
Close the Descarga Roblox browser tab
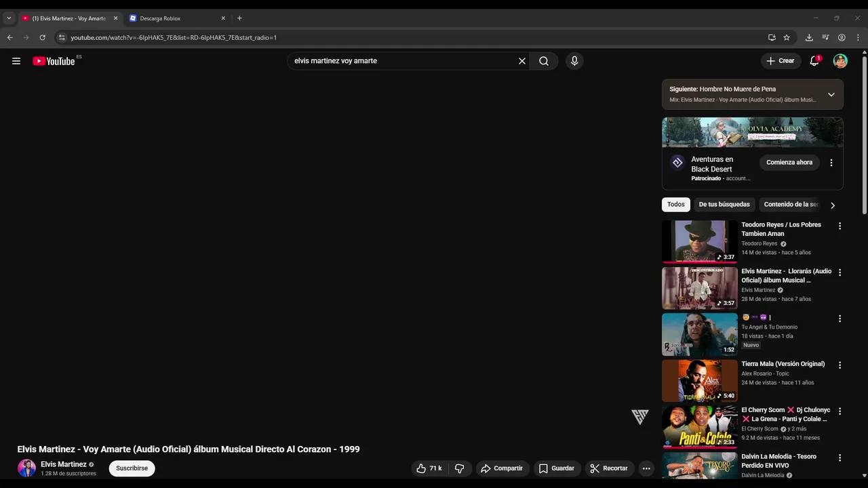[223, 18]
